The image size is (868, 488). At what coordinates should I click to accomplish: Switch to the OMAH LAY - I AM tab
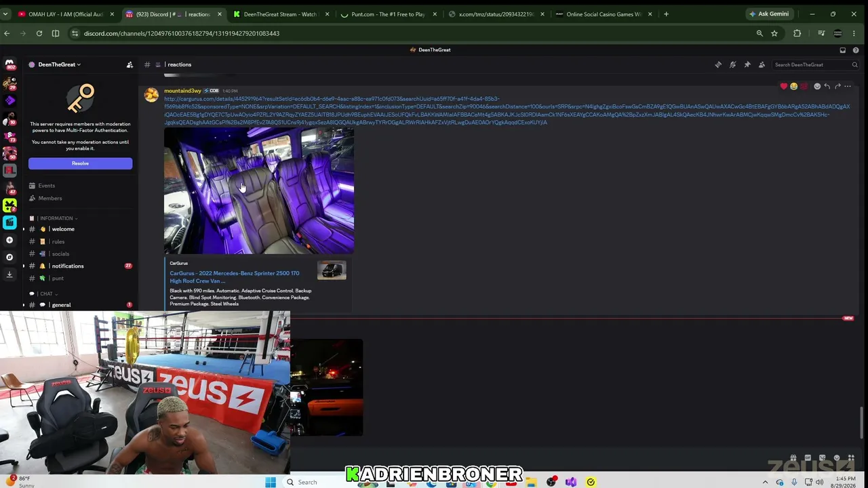tap(66, 14)
